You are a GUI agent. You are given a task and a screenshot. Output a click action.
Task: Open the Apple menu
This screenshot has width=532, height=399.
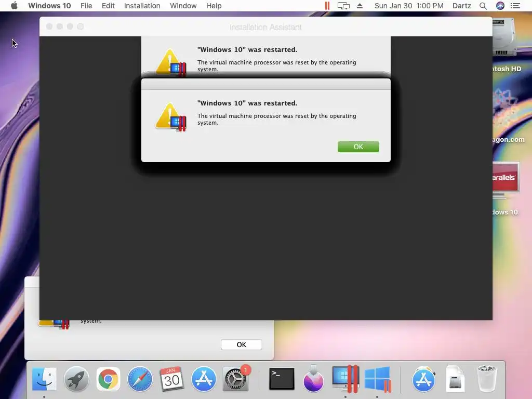pos(14,6)
